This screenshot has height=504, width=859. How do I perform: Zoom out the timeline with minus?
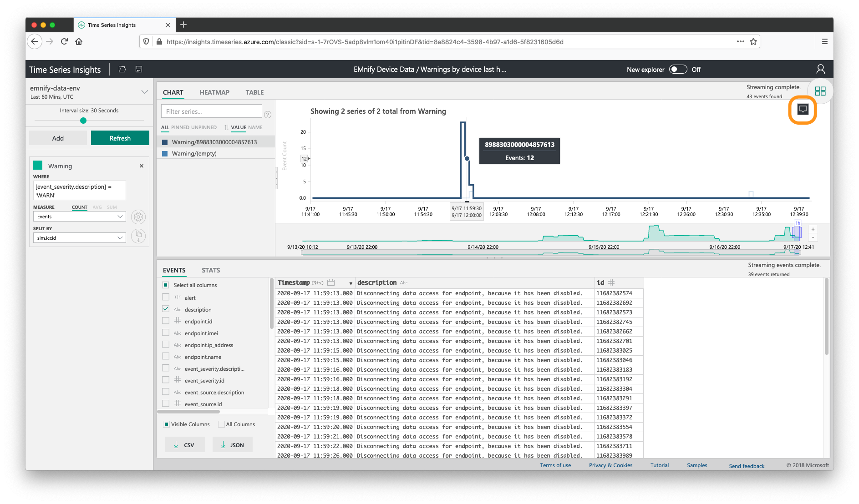click(x=813, y=237)
